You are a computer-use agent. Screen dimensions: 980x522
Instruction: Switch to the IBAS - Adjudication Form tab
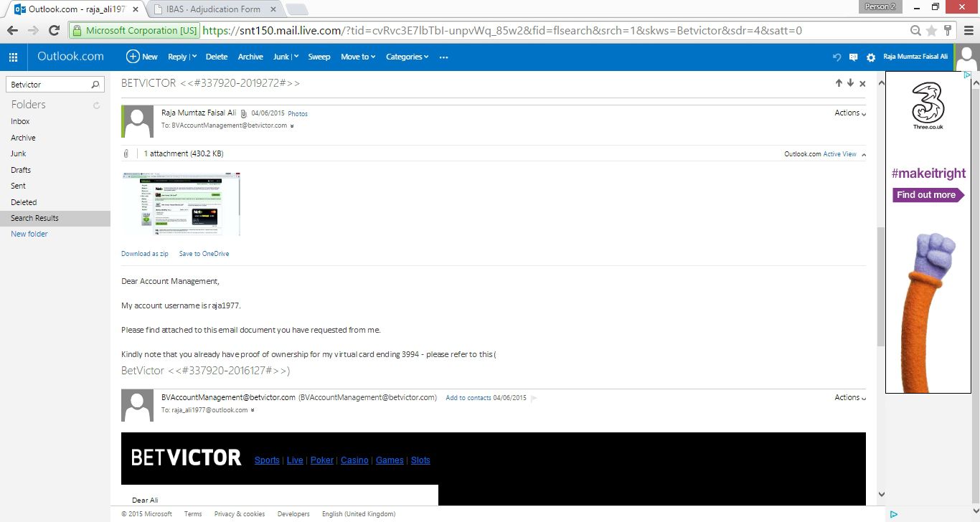click(x=212, y=9)
